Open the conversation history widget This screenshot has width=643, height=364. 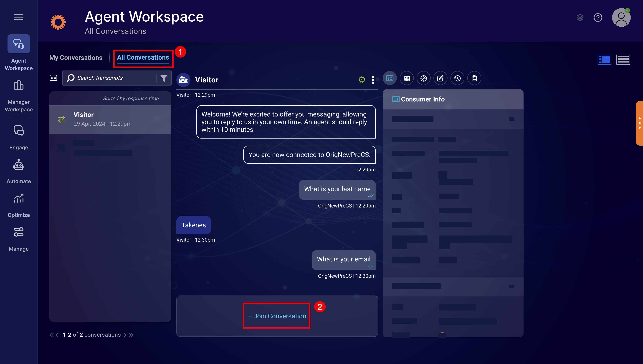tap(457, 78)
